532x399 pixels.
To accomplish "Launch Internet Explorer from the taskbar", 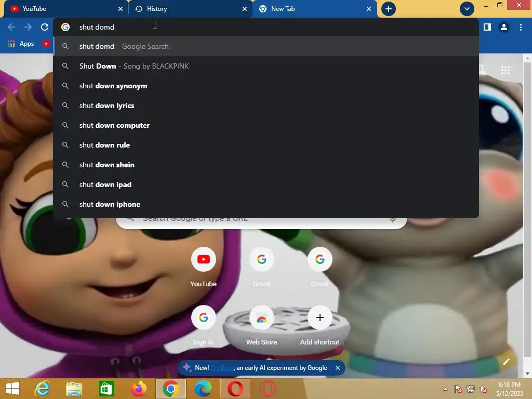I will tap(43, 389).
